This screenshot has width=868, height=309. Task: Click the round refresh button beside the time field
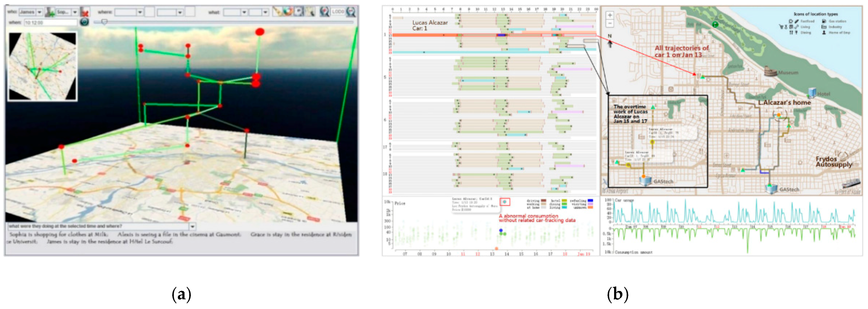tap(84, 22)
